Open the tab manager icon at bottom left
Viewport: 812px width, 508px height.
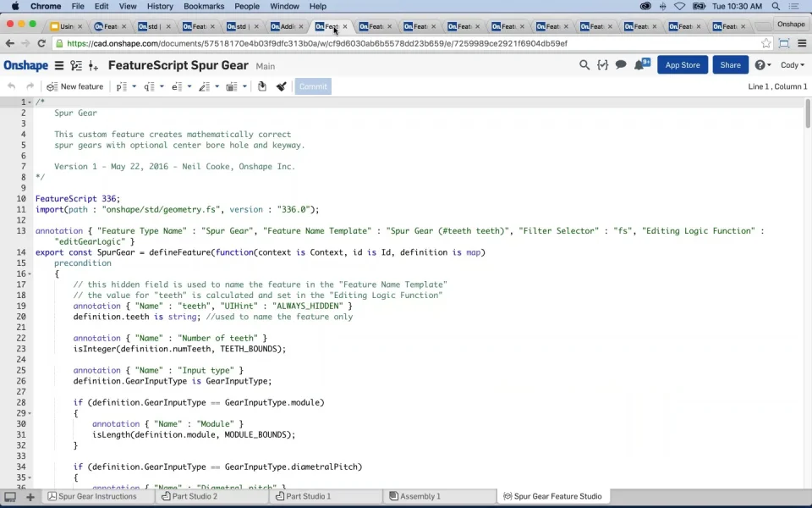(10, 497)
